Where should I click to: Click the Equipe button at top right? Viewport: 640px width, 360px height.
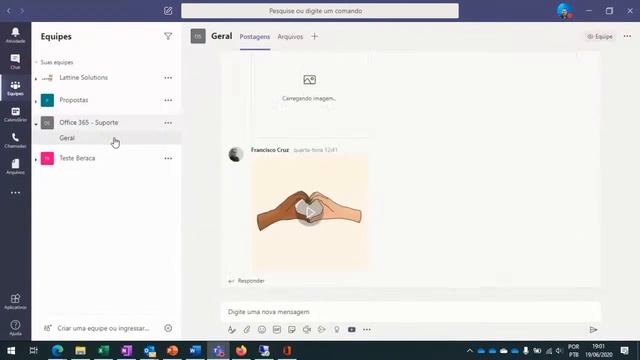pyautogui.click(x=600, y=36)
